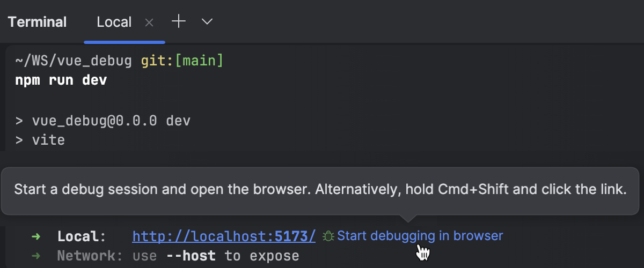Click the 'to expose' text after --host
Viewport: 644px width, 268px height.
[261, 256]
